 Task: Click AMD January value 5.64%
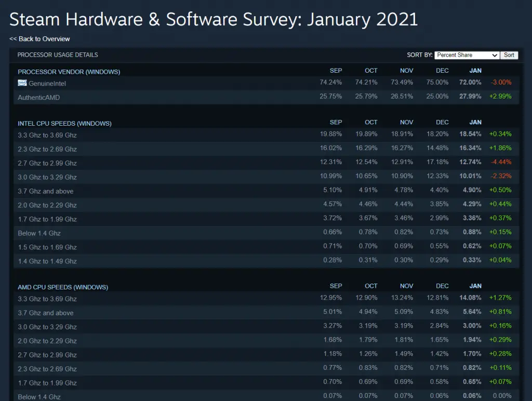472,312
